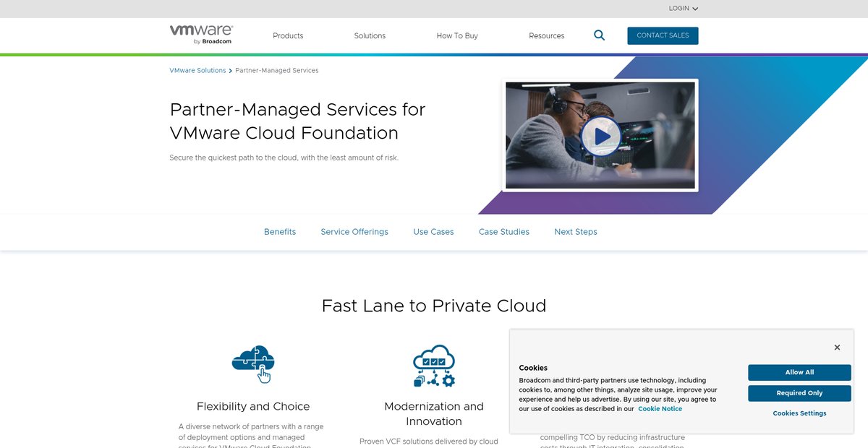Screen dimensions: 868x448
Task: Click Partner-Managed Services breadcrumb text
Action: pos(277,71)
